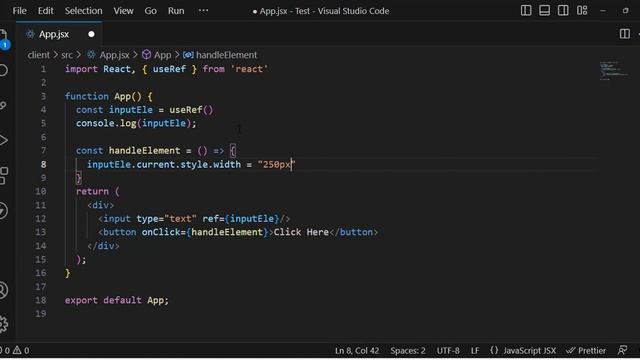This screenshot has height=360, width=640.
Task: Click the 'Click Here' button text
Action: pos(301,232)
